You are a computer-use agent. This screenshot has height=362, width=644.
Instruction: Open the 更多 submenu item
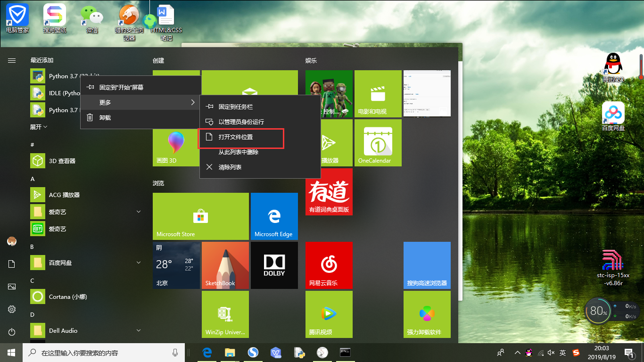click(x=141, y=102)
